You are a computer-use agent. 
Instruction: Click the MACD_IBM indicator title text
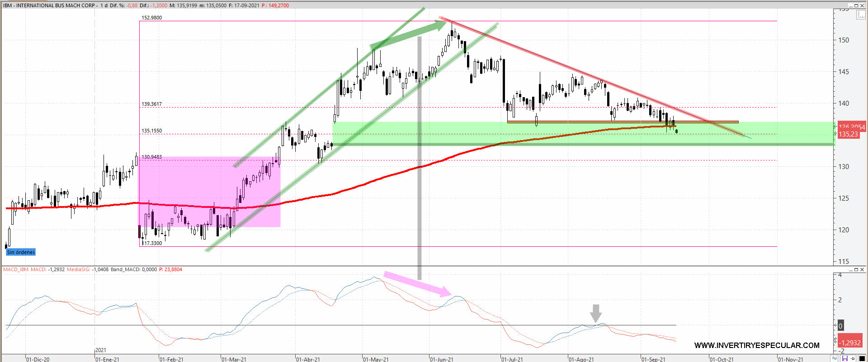(x=16, y=269)
